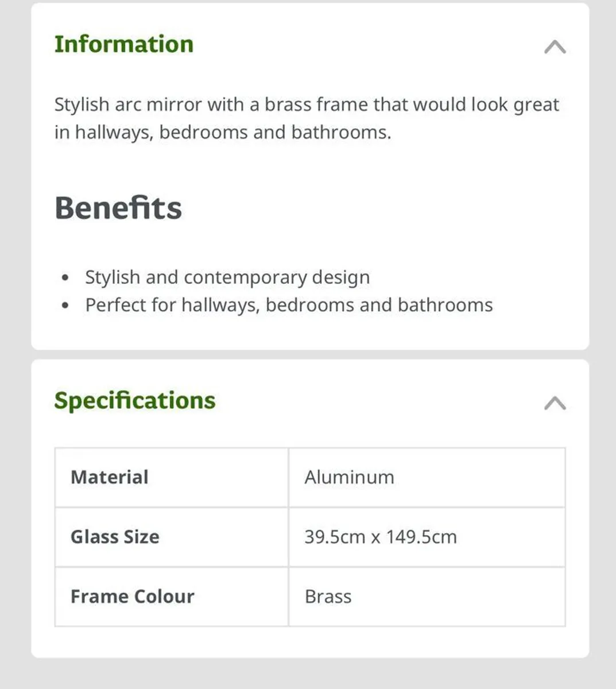Screen dimensions: 616x689
Task: Click the green Specifications heading
Action: point(135,400)
